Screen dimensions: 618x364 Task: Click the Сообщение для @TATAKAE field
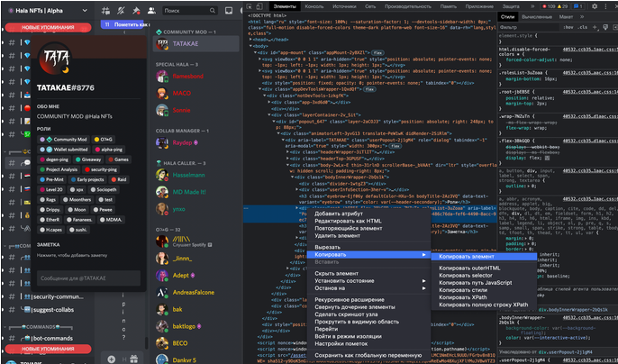pos(88,278)
